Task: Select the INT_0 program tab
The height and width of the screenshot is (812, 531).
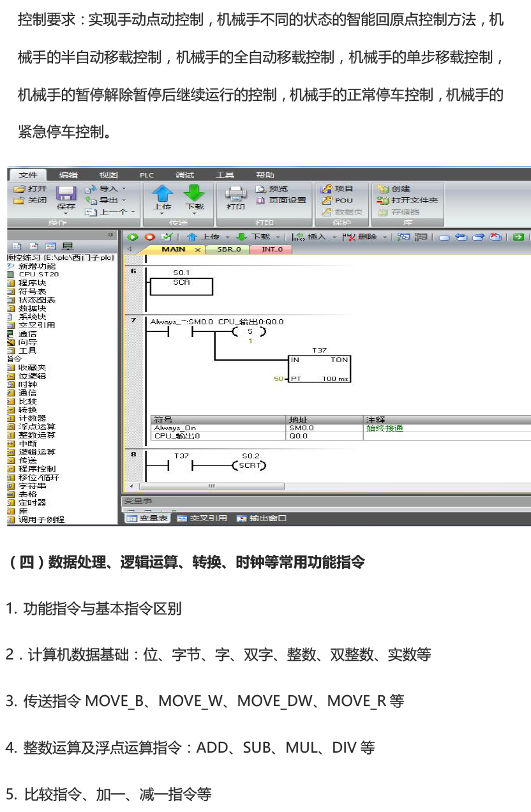Action: pos(273,250)
